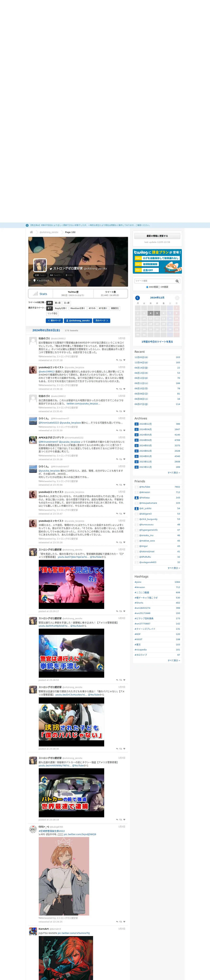This screenshot has width=210, height=980.
Task: Select day 5 in the December calendar
Action: [157, 313]
